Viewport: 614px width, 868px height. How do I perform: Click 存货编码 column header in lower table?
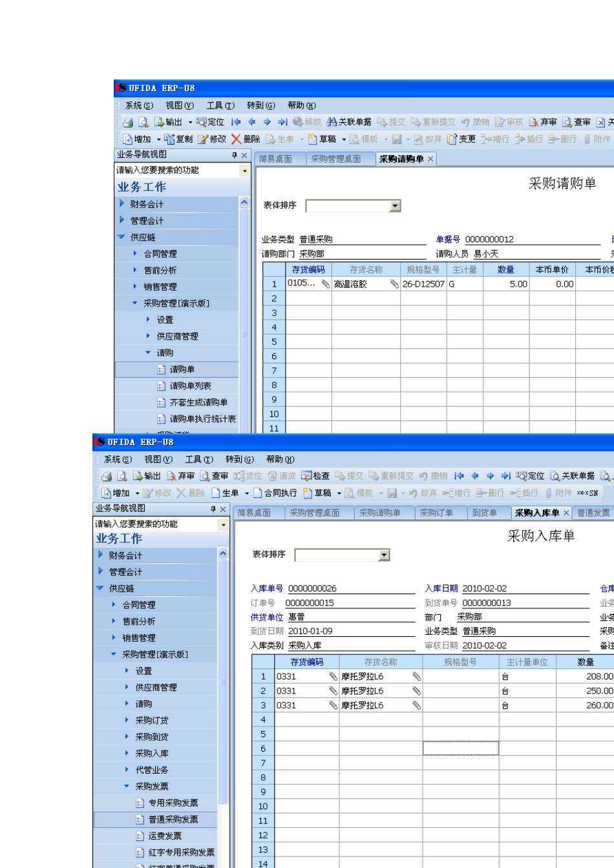click(x=307, y=662)
